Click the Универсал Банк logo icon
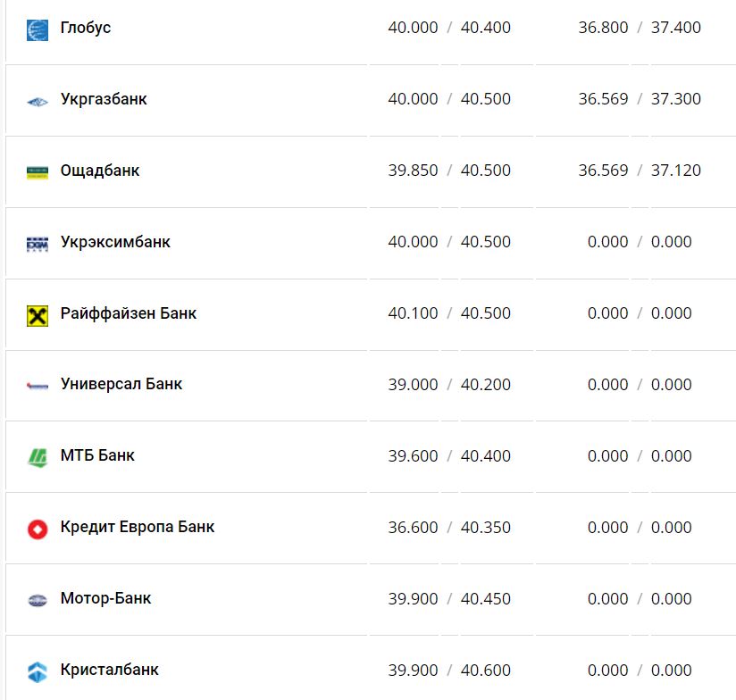 tap(38, 386)
